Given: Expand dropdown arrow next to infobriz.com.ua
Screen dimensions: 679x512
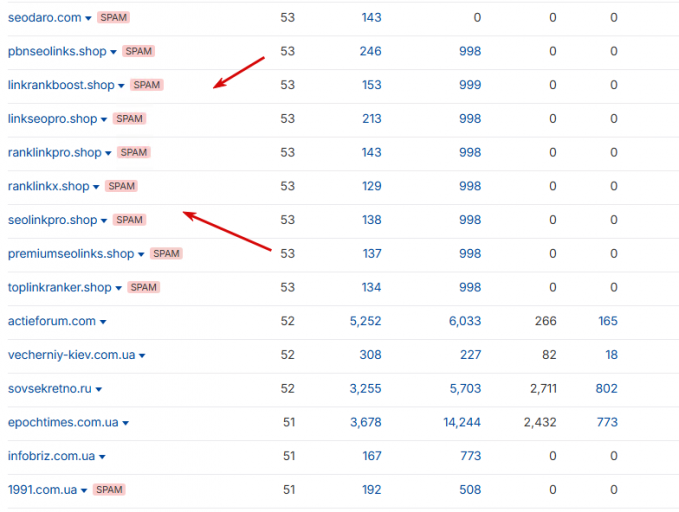Looking at the screenshot, I should tap(102, 457).
